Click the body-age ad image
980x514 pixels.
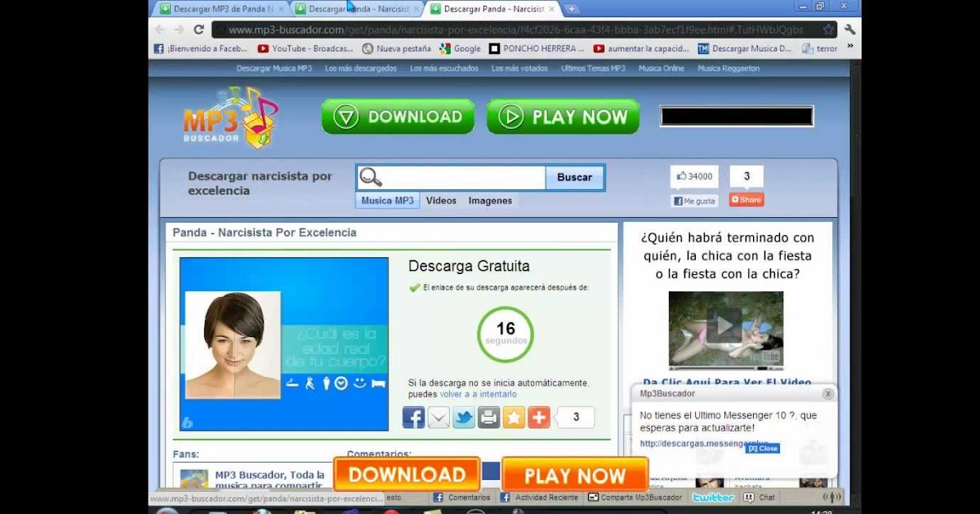tap(284, 343)
